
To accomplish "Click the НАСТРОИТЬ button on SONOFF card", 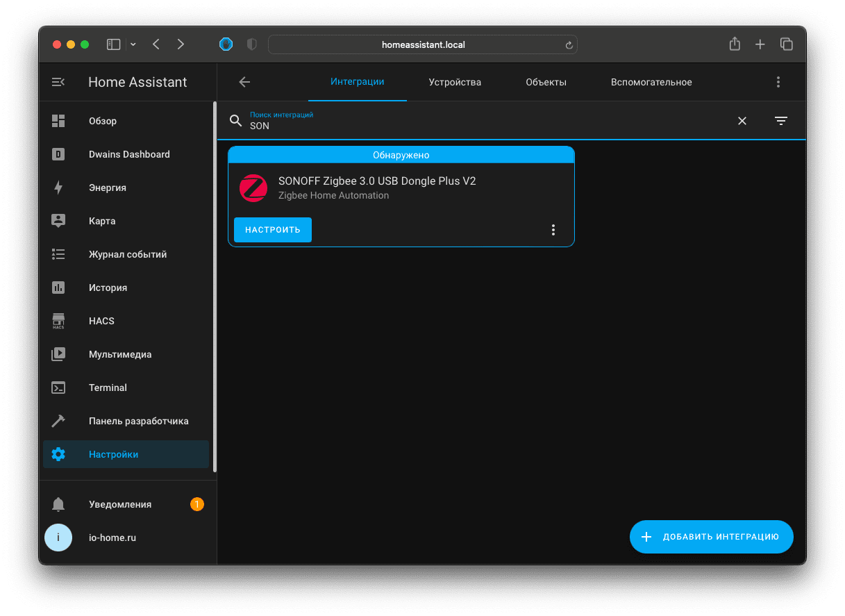I will pyautogui.click(x=273, y=230).
